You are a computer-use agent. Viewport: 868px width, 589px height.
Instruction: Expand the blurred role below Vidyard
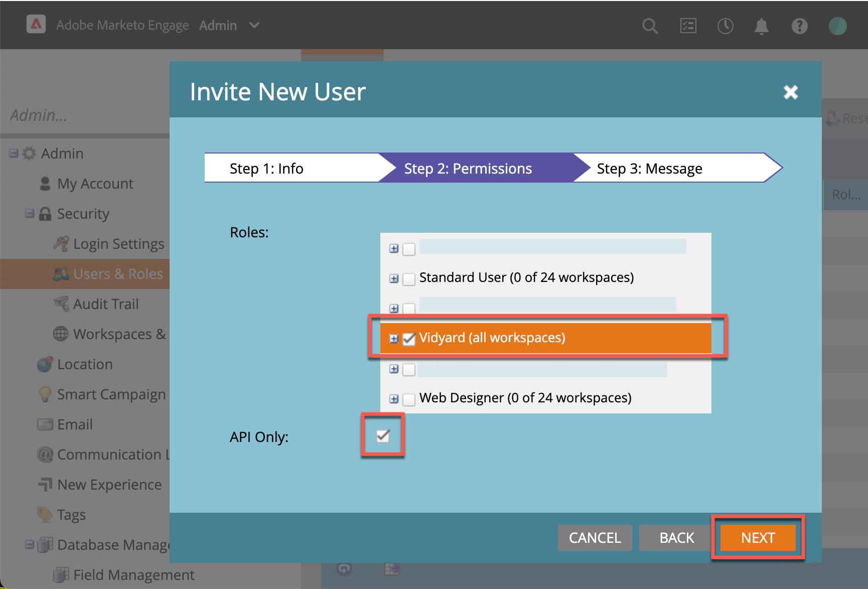pos(394,369)
